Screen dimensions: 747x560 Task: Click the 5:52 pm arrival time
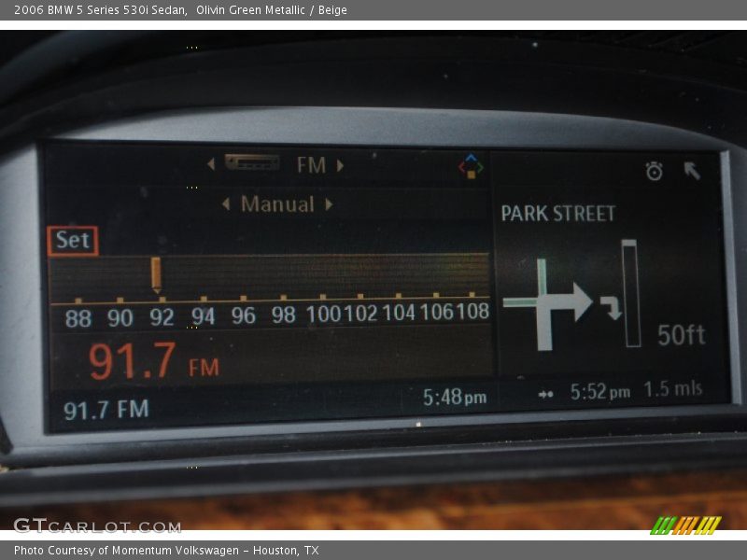pos(600,392)
